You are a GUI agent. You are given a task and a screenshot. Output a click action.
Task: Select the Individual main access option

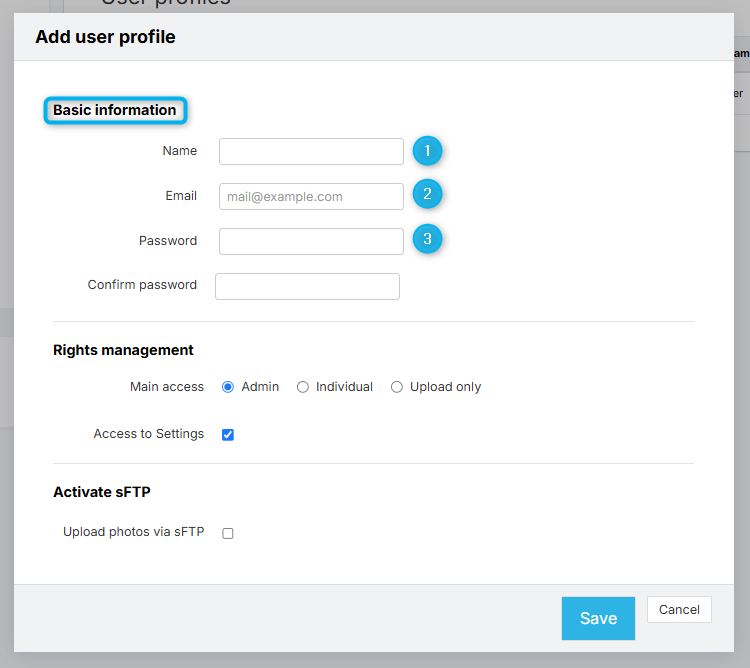[x=303, y=387]
